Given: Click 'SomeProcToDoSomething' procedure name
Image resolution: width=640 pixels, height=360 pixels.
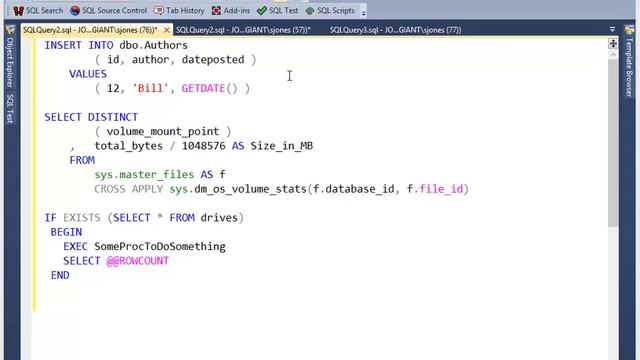Looking at the screenshot, I should tap(160, 247).
